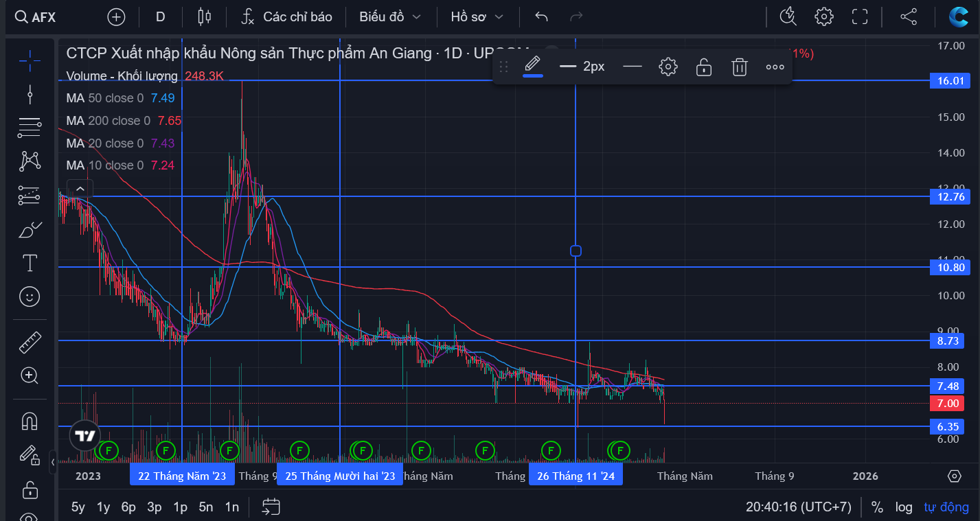Open the Các chỉ báo indicators dialog

point(287,17)
